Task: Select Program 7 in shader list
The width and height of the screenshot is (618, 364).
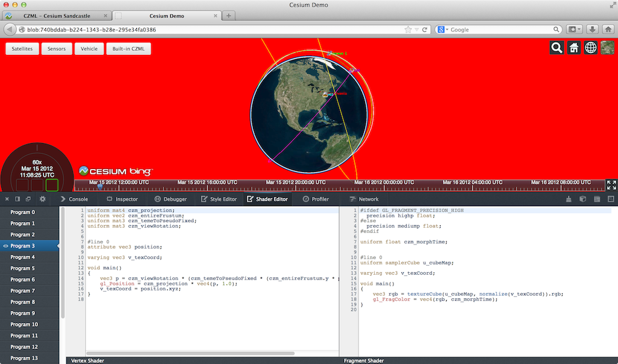Action: click(x=30, y=290)
